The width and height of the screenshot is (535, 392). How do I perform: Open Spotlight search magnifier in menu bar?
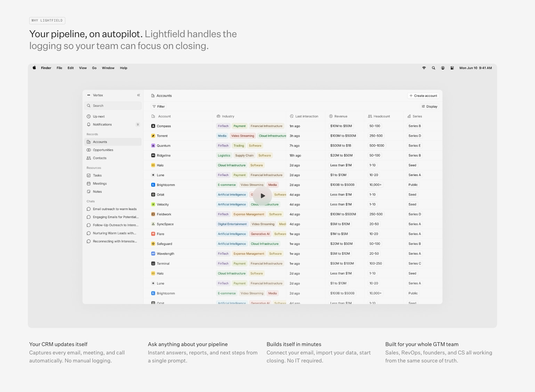click(x=433, y=68)
